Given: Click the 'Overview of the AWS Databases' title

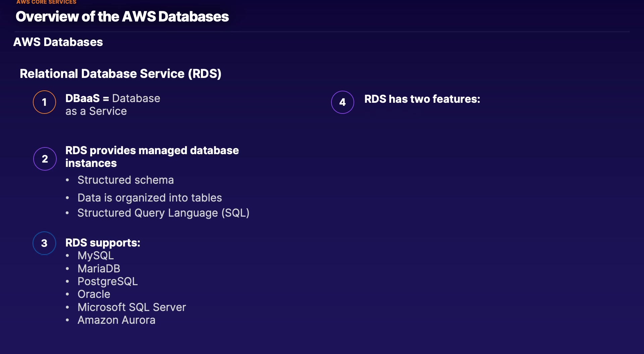Looking at the screenshot, I should click(x=122, y=16).
